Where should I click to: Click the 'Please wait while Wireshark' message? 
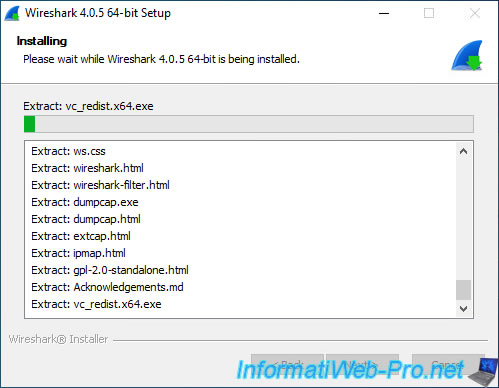tap(161, 59)
